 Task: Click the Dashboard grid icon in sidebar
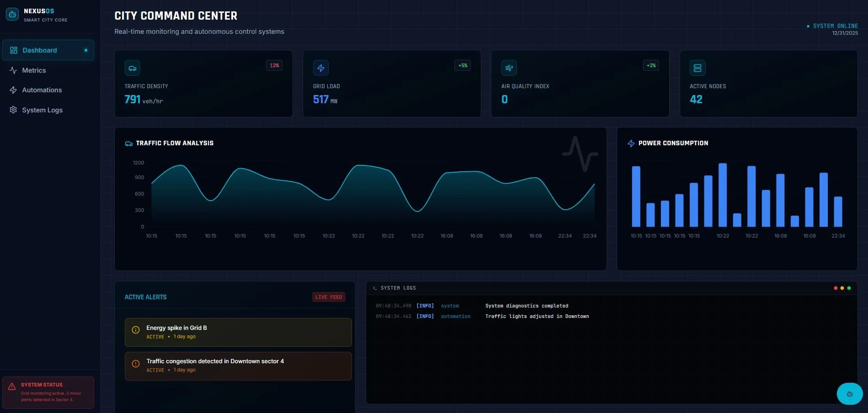click(14, 50)
